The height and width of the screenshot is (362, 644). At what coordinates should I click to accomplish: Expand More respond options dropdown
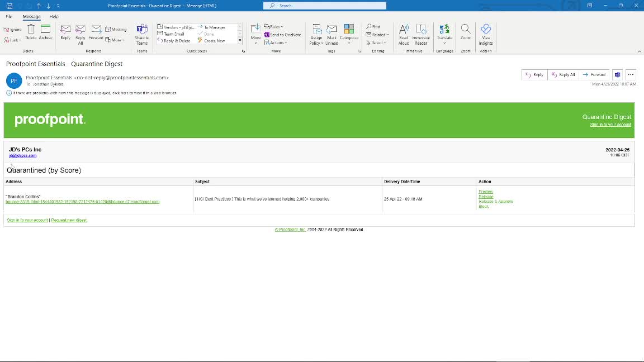[115, 40]
